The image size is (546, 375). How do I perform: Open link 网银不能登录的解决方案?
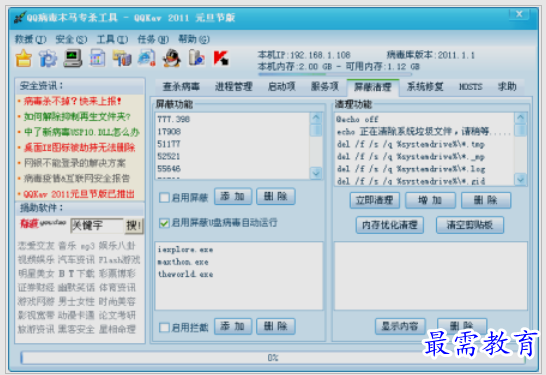coord(75,163)
